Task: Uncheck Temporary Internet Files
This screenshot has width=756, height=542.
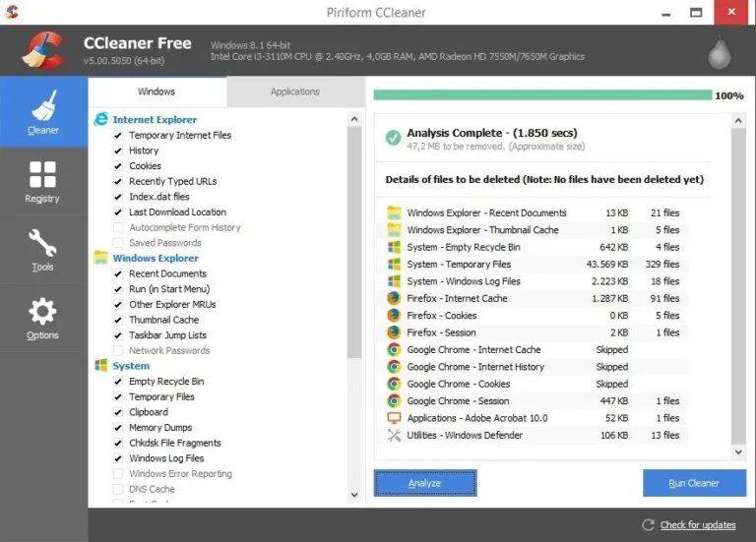Action: tap(118, 136)
